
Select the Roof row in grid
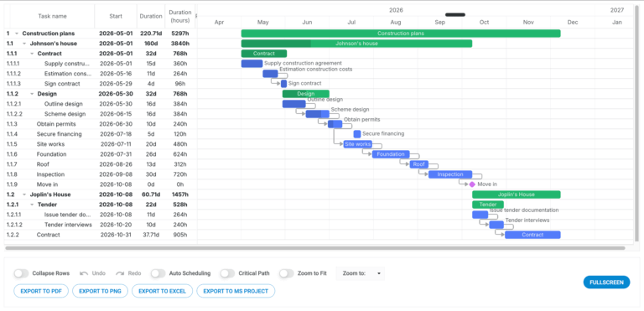pyautogui.click(x=101, y=164)
